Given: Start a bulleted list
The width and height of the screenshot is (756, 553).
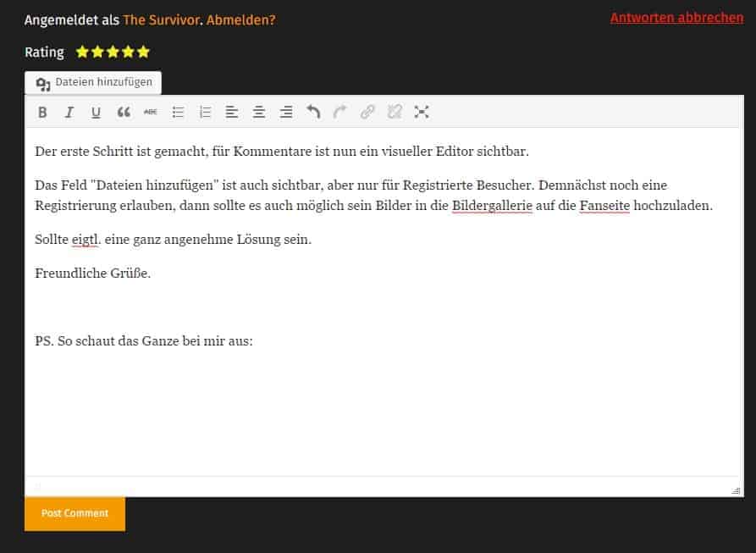Looking at the screenshot, I should [178, 112].
